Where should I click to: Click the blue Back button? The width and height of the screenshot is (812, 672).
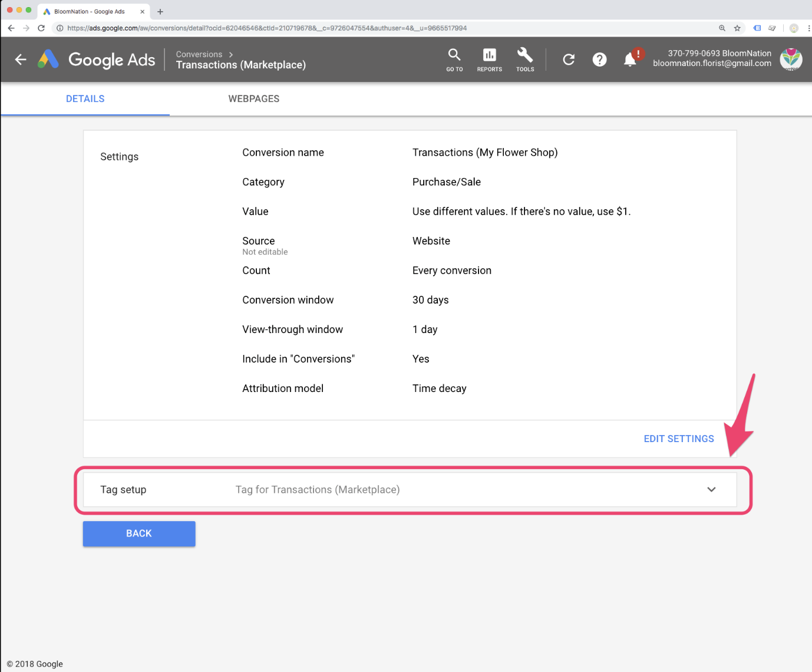(139, 533)
